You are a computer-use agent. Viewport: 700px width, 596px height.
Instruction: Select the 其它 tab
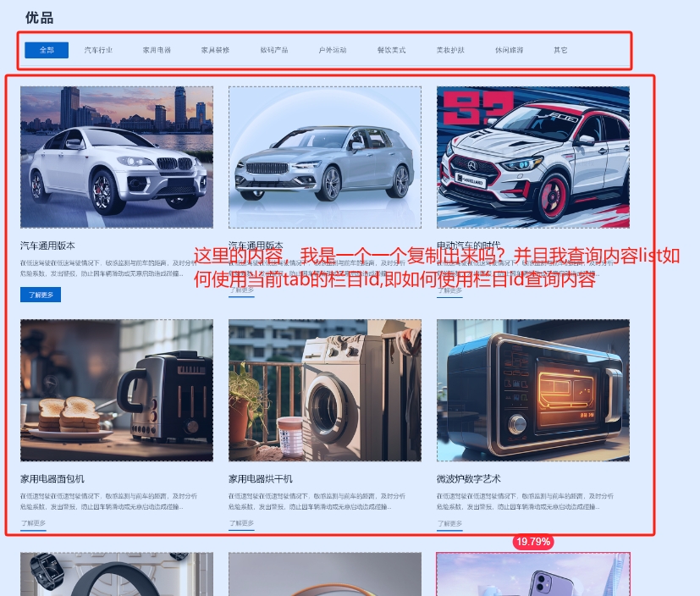560,50
